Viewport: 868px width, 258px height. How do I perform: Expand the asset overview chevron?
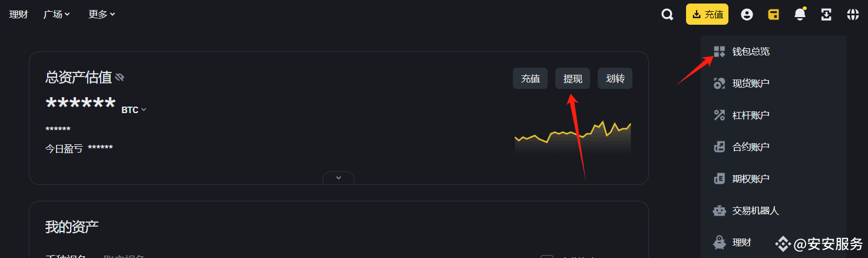339,178
